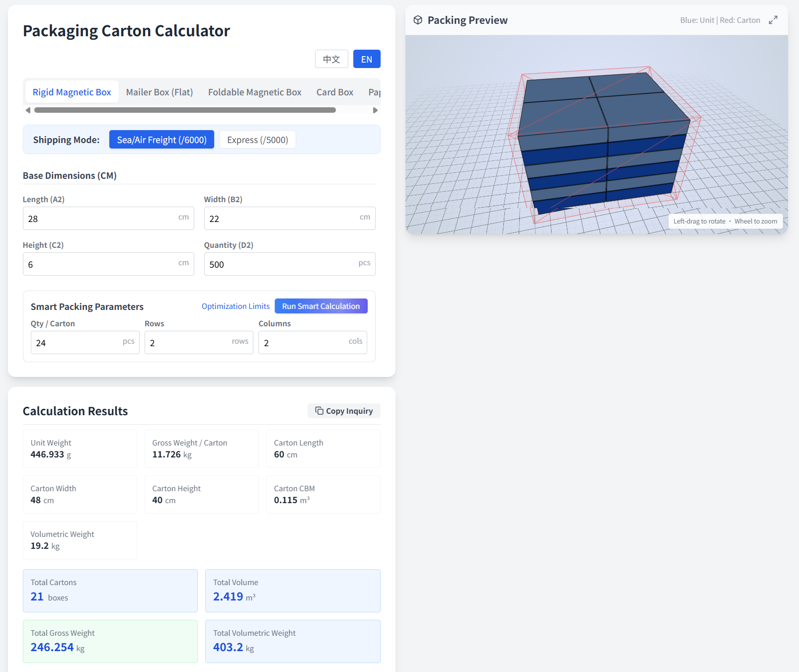Click the tab scroller's left arrow
This screenshot has height=672, width=799.
coord(28,110)
